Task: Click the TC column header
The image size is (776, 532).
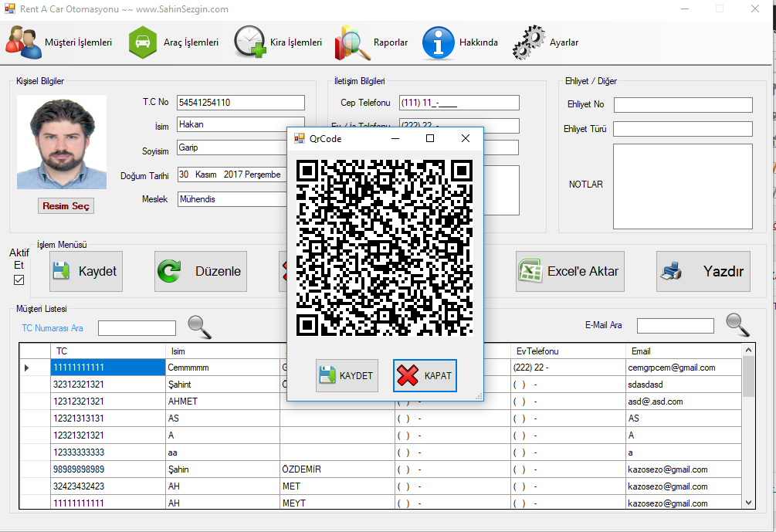Action: coord(108,351)
